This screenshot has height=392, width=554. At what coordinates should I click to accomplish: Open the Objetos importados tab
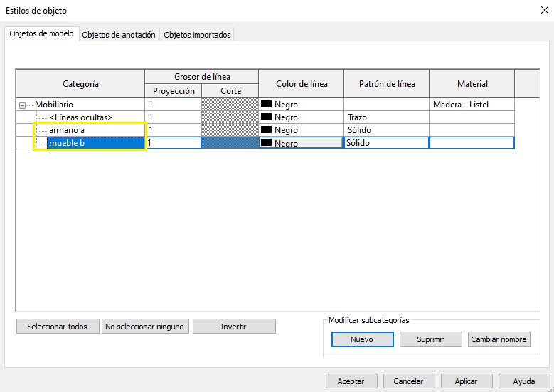coord(197,35)
